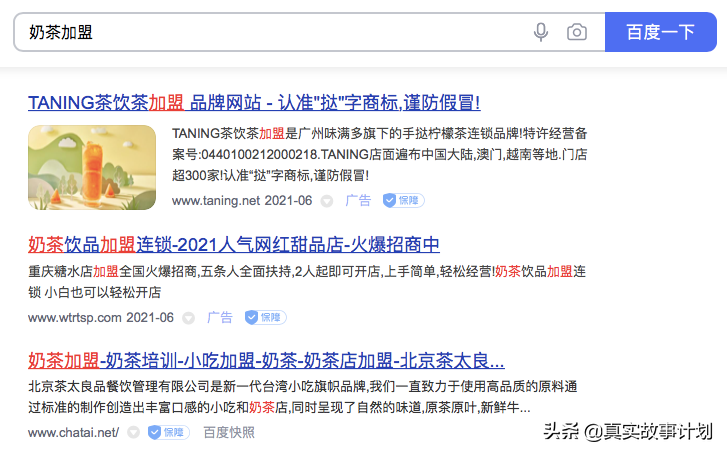Open 奶茶饮品加盟连锁 result title link
Viewport: 727px width, 454px height.
click(x=234, y=244)
